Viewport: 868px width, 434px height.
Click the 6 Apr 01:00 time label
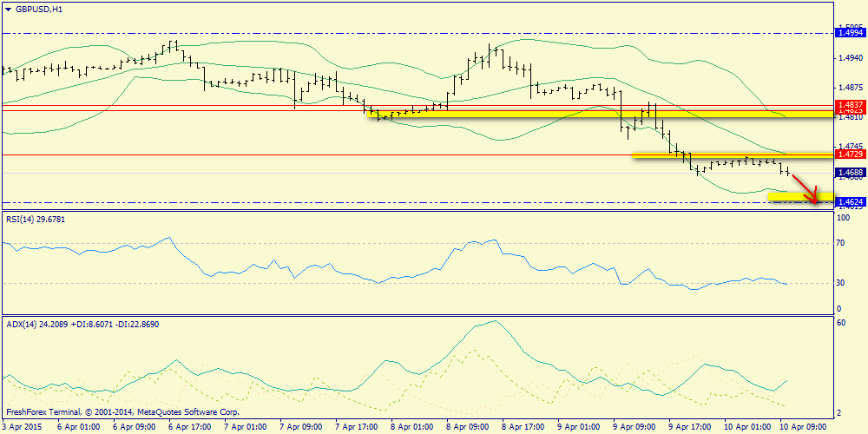pos(78,427)
